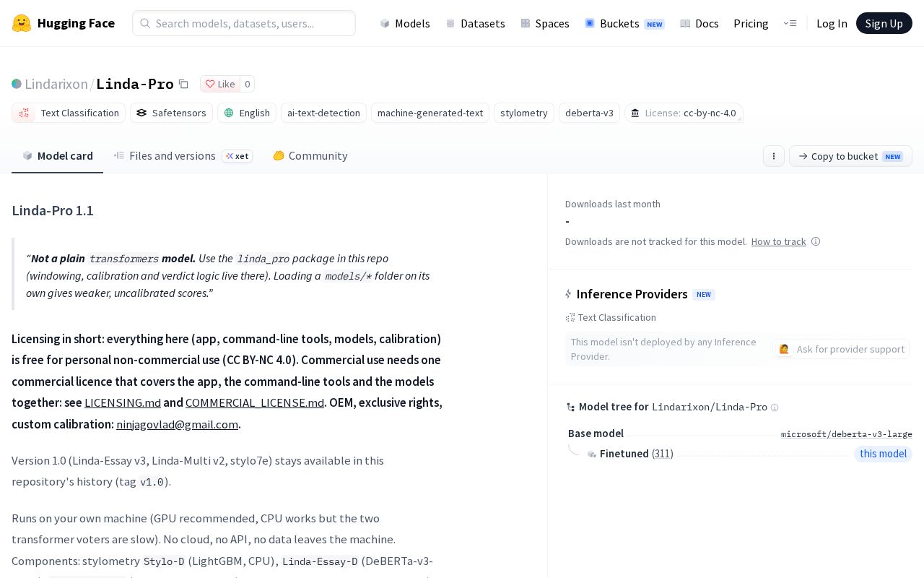Open the Docs page

pyautogui.click(x=699, y=23)
